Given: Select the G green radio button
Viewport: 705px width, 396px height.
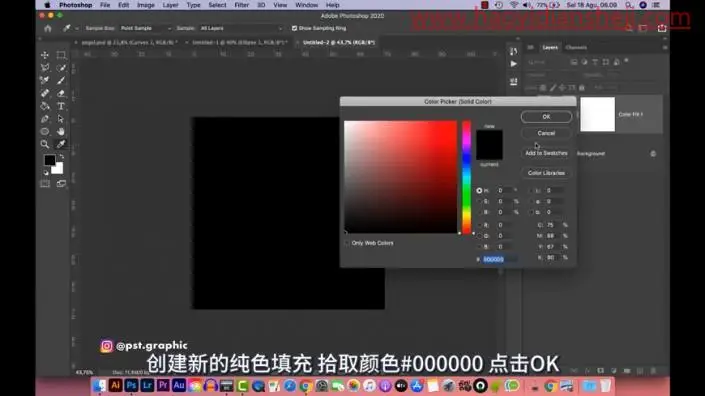Looking at the screenshot, I should (479, 236).
